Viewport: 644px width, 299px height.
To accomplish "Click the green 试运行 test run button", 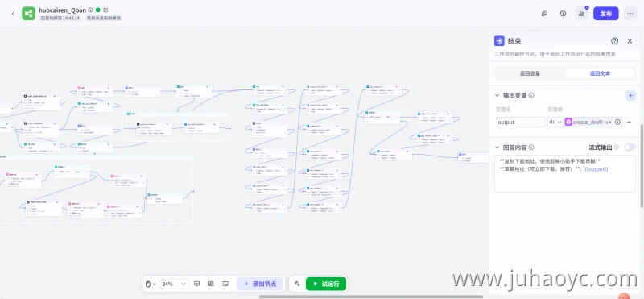I will [x=326, y=284].
